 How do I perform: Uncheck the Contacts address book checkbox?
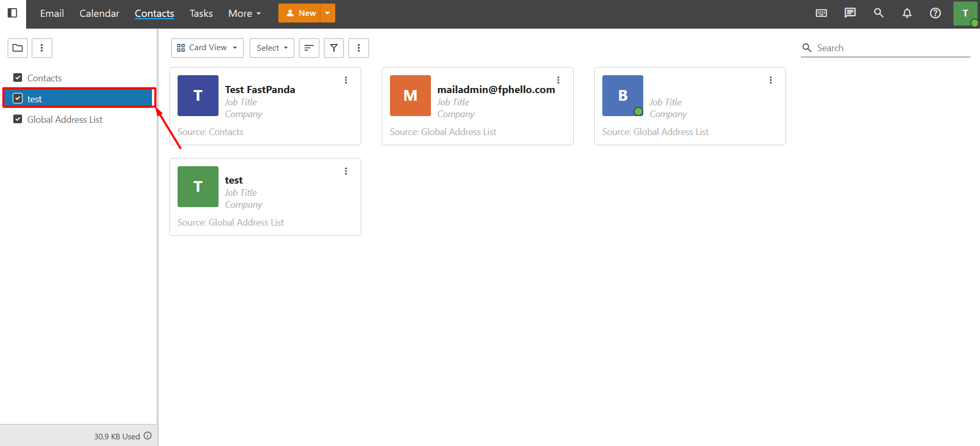(x=18, y=78)
